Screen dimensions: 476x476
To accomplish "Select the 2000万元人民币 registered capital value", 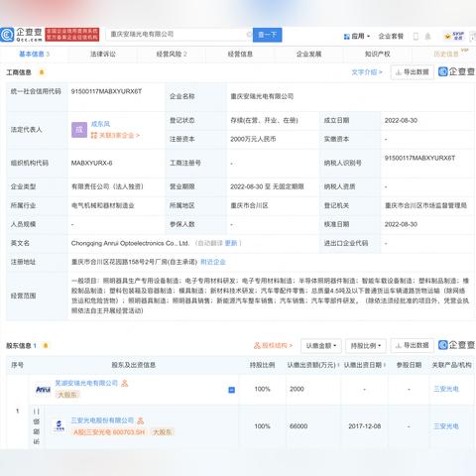I will click(x=253, y=139).
